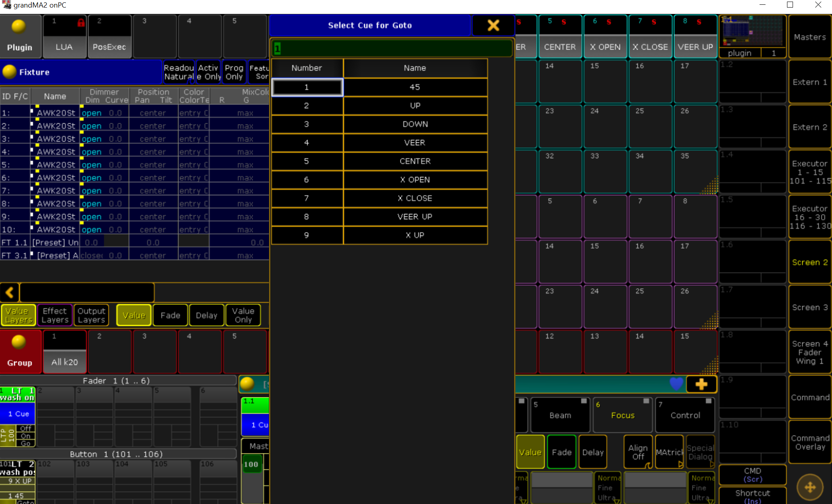
Task: Click the yellow ball next to fader panel
Action: coord(247,383)
